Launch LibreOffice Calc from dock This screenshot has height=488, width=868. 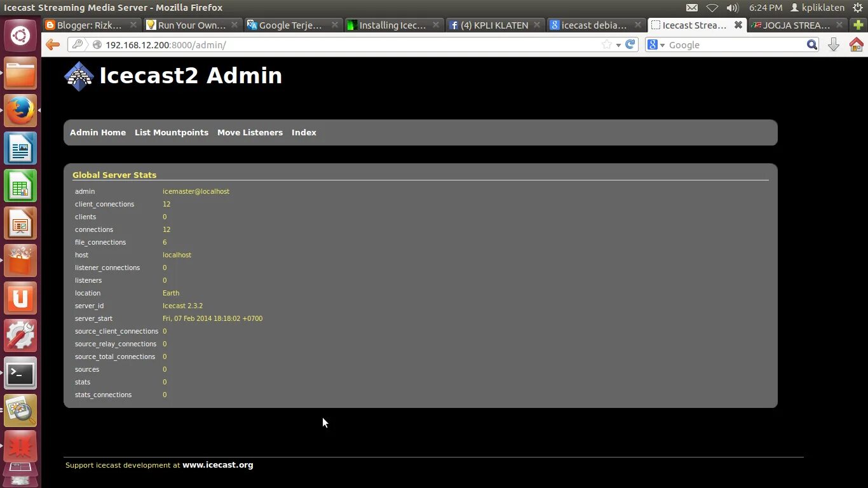(20, 186)
